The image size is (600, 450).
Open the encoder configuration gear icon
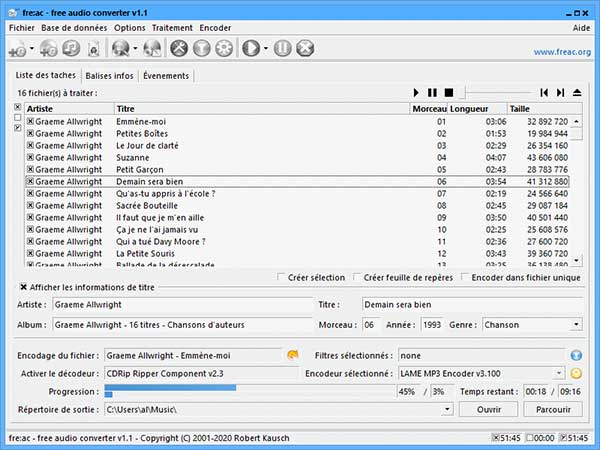224,48
